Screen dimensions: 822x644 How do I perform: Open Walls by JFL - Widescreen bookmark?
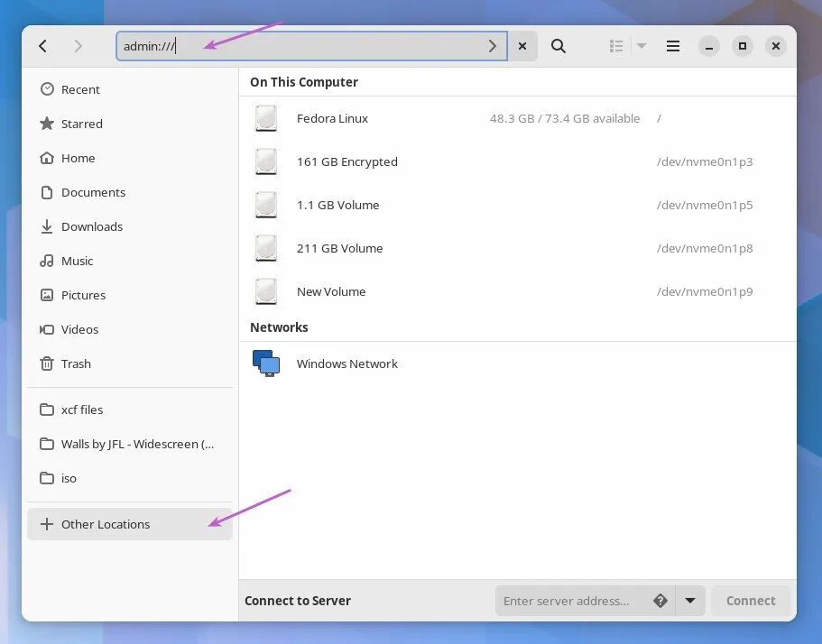click(130, 444)
